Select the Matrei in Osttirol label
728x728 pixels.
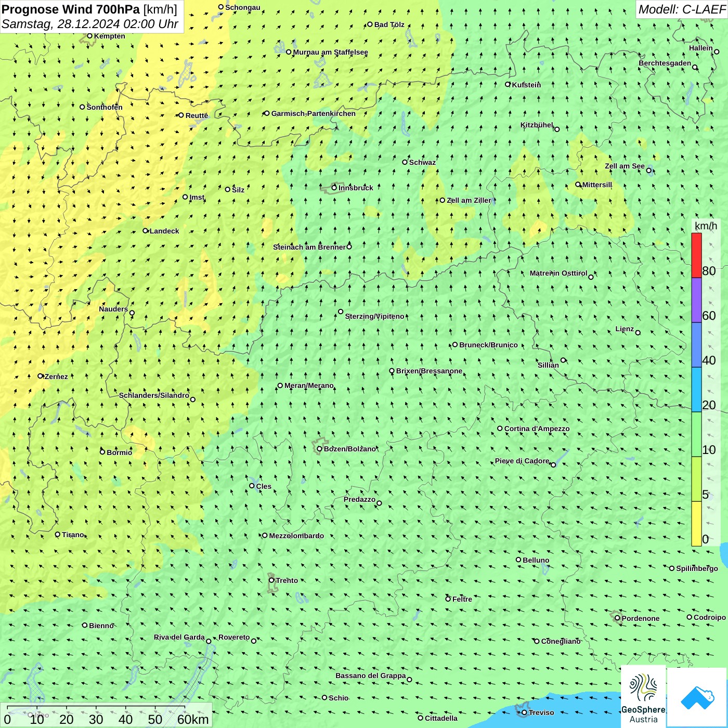tap(558, 274)
